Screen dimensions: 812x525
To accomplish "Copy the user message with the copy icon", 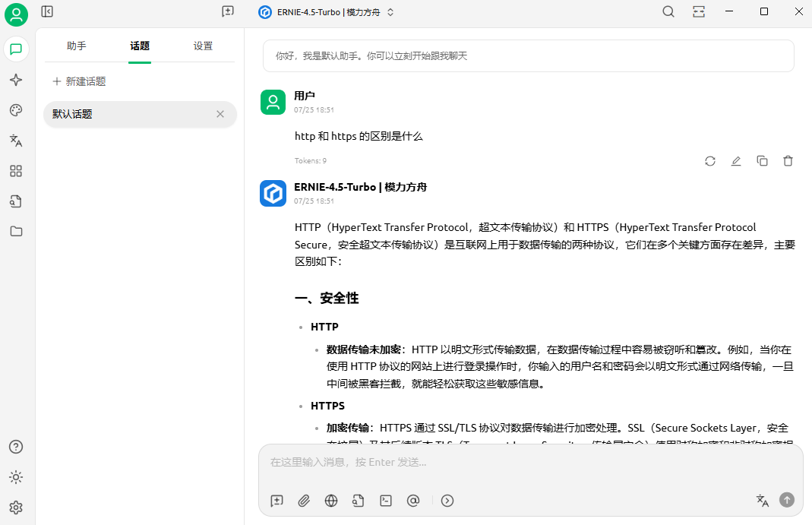I will [762, 161].
